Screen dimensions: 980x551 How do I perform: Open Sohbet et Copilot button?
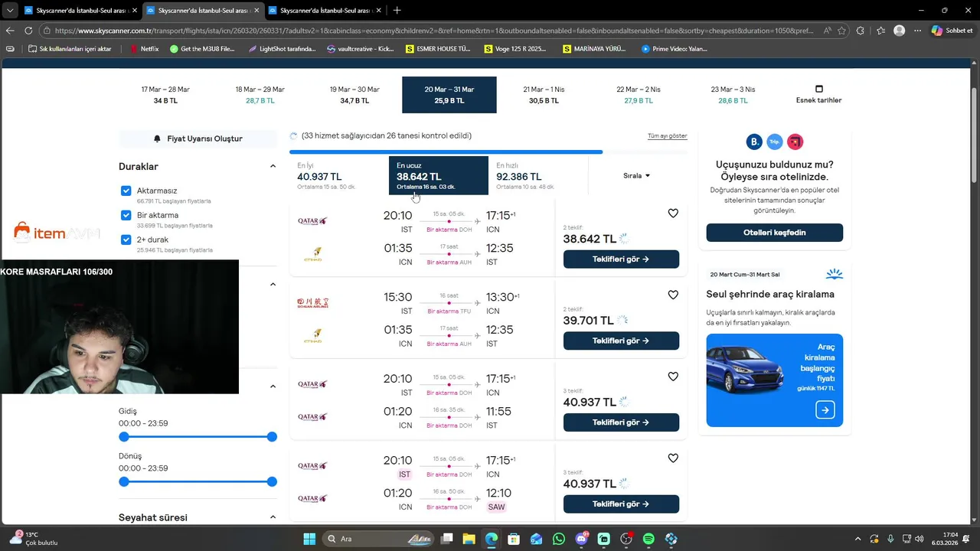click(x=952, y=31)
